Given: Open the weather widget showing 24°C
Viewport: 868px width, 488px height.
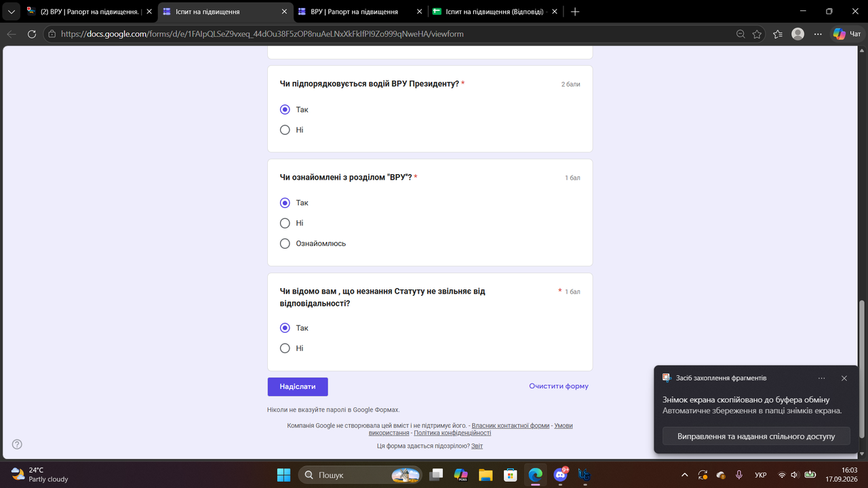Looking at the screenshot, I should [41, 474].
